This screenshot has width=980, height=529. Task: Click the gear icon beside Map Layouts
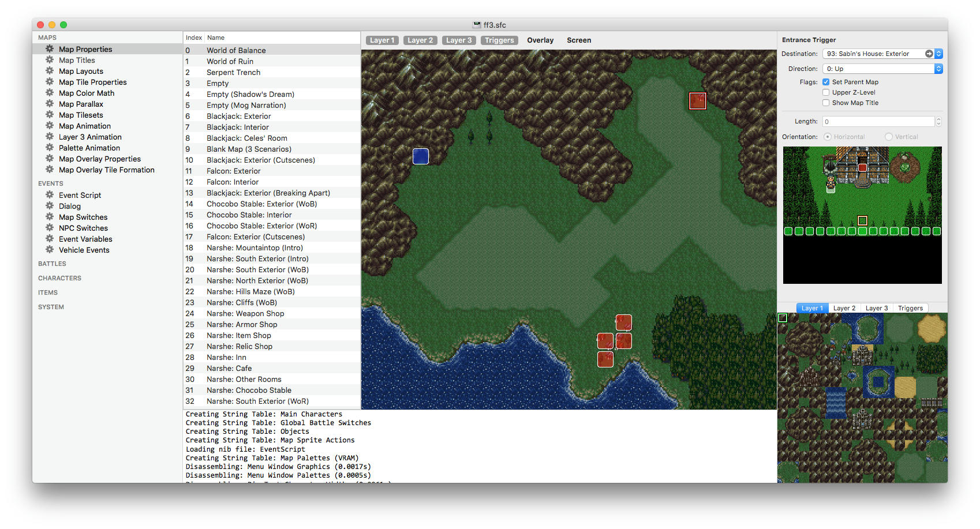pyautogui.click(x=50, y=71)
